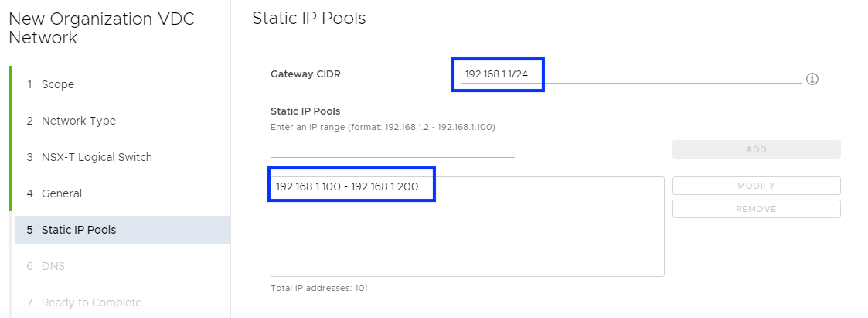Click the REMOVE button
Viewport: 868px width, 318px height.
click(756, 209)
